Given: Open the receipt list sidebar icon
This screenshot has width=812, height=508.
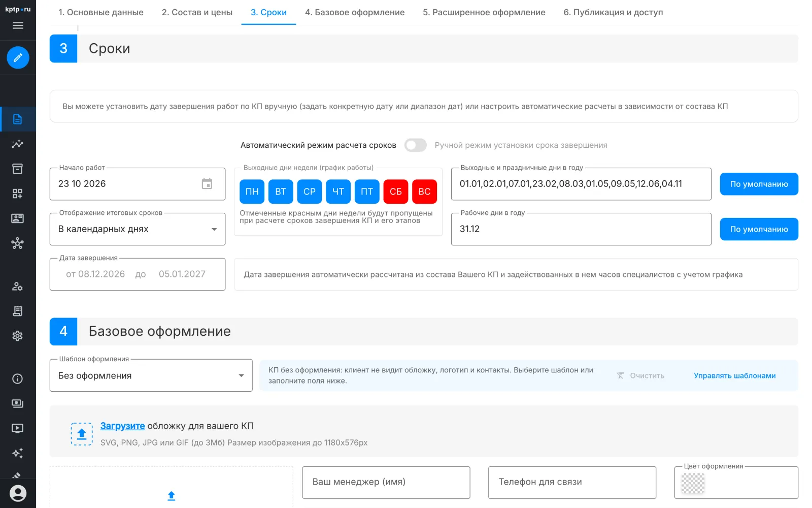Looking at the screenshot, I should [x=18, y=311].
